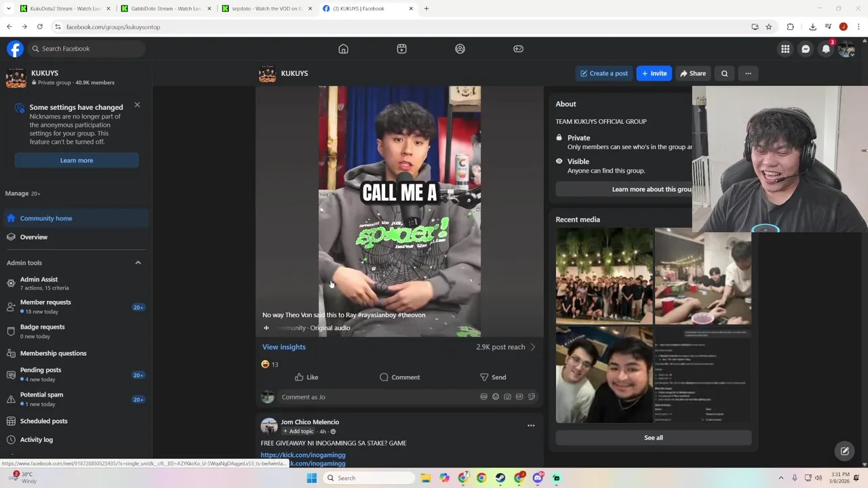868x488 pixels.
Task: Click the Windows Start button
Action: pos(312,478)
